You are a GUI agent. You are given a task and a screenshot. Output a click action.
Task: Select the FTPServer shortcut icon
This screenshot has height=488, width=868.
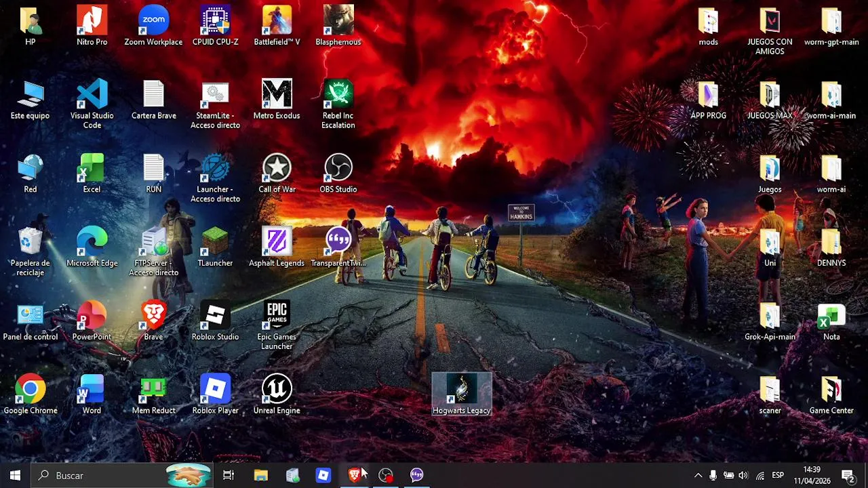click(153, 251)
